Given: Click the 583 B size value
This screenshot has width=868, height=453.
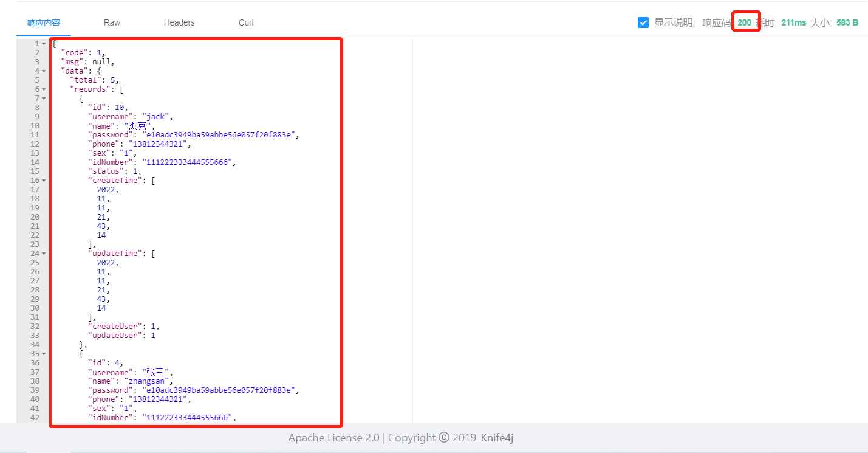Looking at the screenshot, I should coord(847,22).
